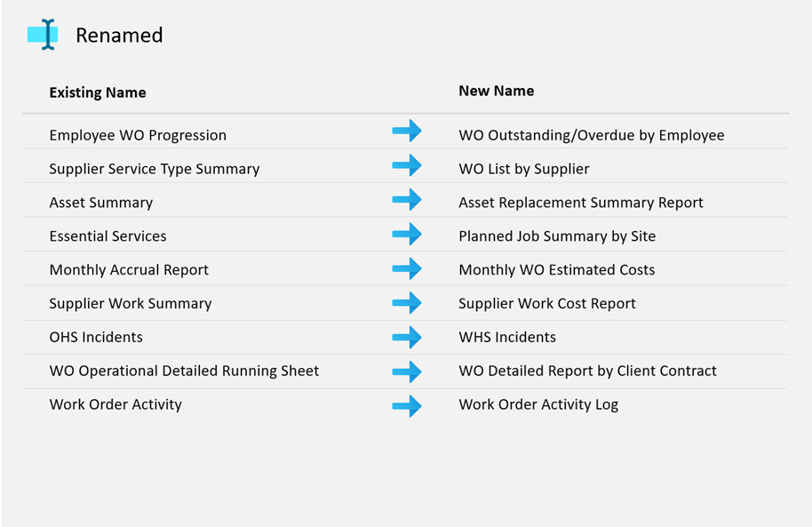The image size is (812, 527).
Task: Click Asset Replacement Summary Report text
Action: coord(580,203)
